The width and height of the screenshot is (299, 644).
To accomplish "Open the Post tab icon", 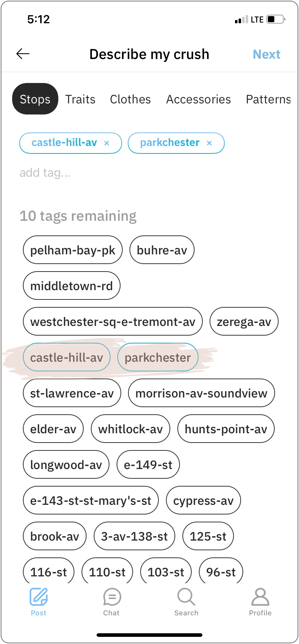I will (x=39, y=597).
